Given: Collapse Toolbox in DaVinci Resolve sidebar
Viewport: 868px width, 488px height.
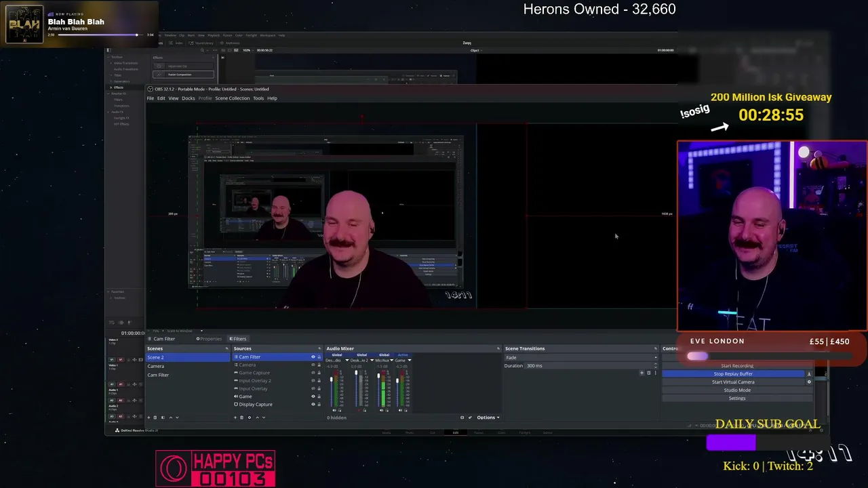Looking at the screenshot, I should click(108, 57).
